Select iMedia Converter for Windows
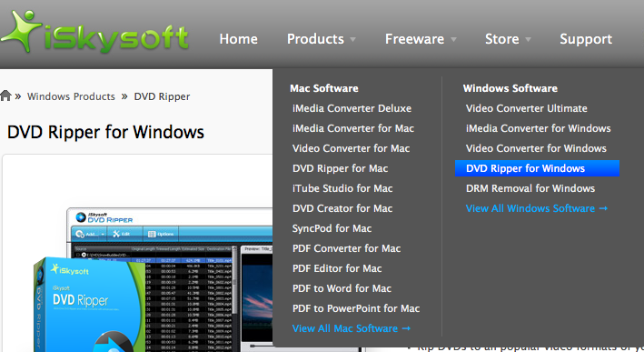The width and height of the screenshot is (644, 352). 538,128
